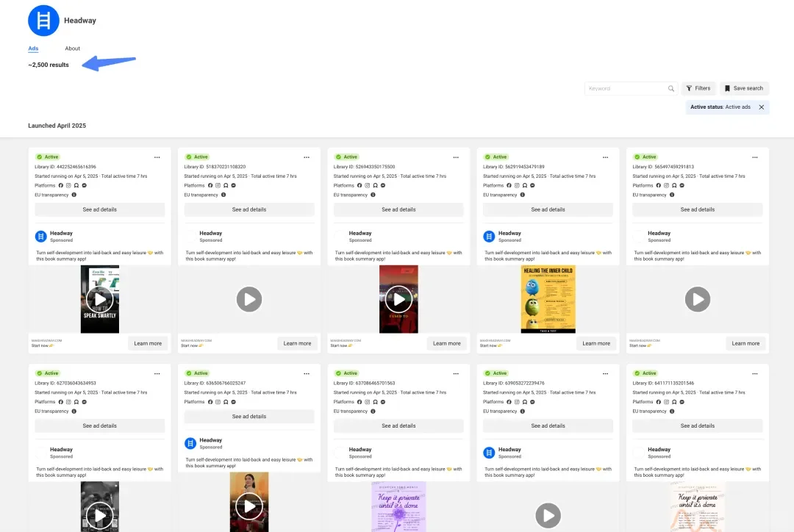Play video in ad 639053272239476
Image resolution: width=794 pixels, height=532 pixels.
(548, 516)
